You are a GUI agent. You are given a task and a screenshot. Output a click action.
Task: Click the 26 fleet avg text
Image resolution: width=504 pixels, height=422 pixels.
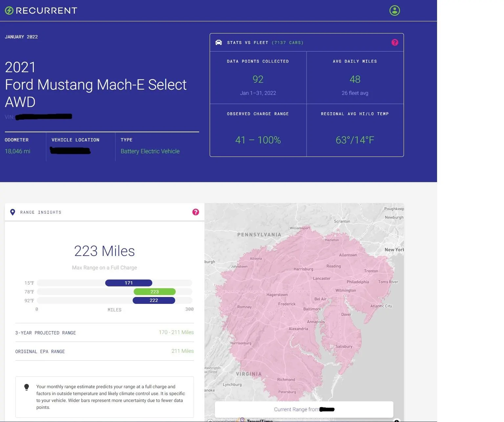tap(355, 93)
